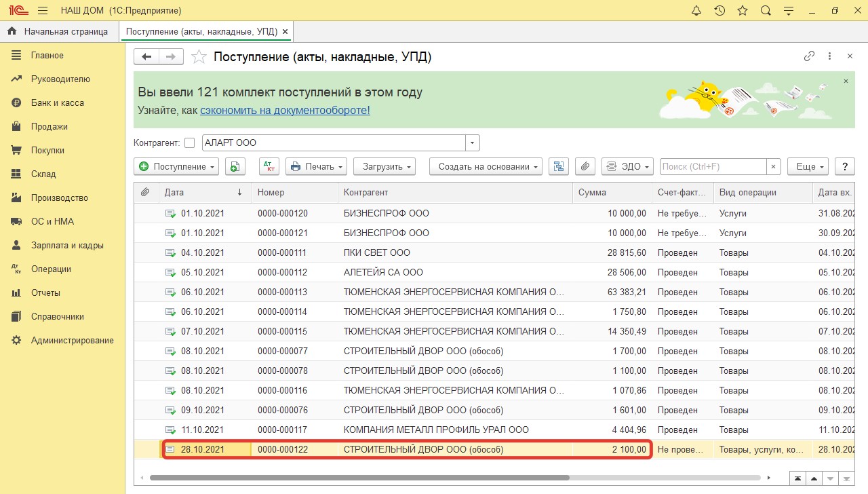Open Банк и касса section

pyautogui.click(x=58, y=103)
